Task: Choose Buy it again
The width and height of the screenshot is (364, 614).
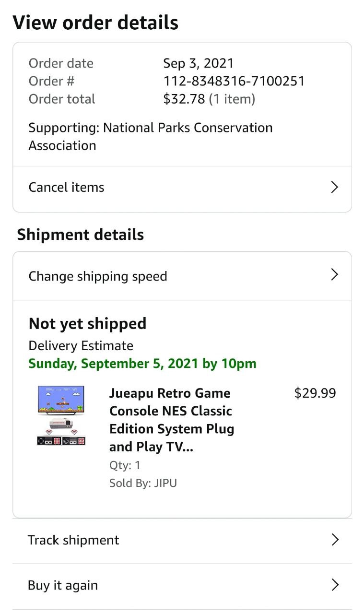Action: click(63, 585)
